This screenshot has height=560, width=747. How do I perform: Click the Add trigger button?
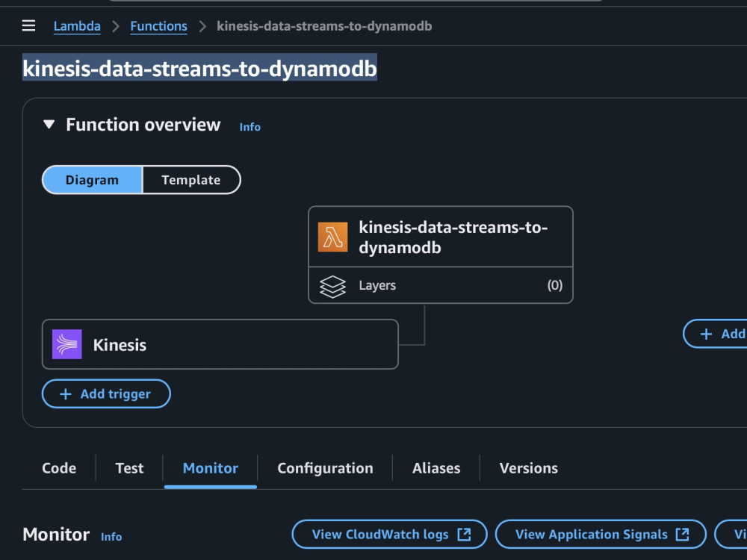[106, 393]
